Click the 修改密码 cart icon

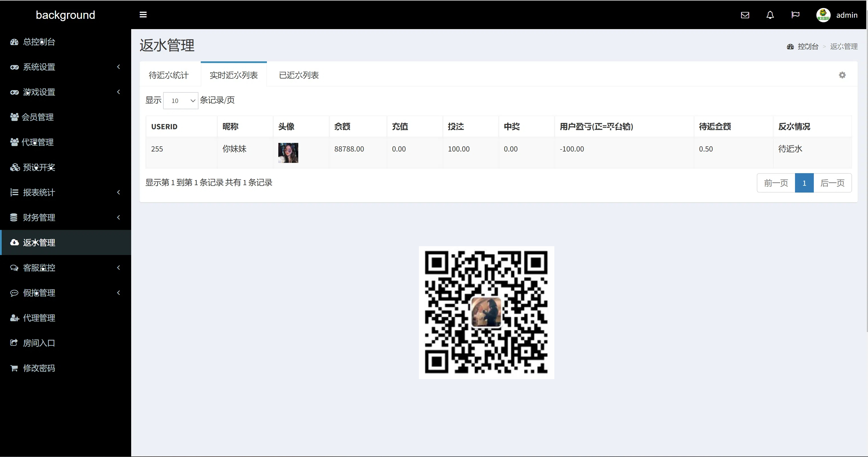[x=14, y=368]
